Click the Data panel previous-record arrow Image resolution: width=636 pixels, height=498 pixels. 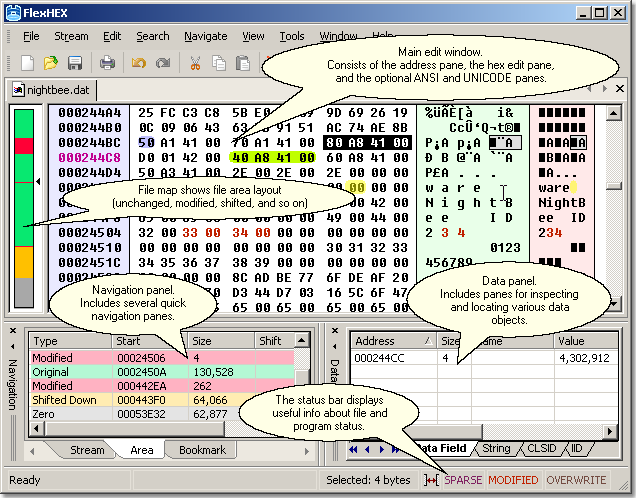pyautogui.click(x=367, y=449)
